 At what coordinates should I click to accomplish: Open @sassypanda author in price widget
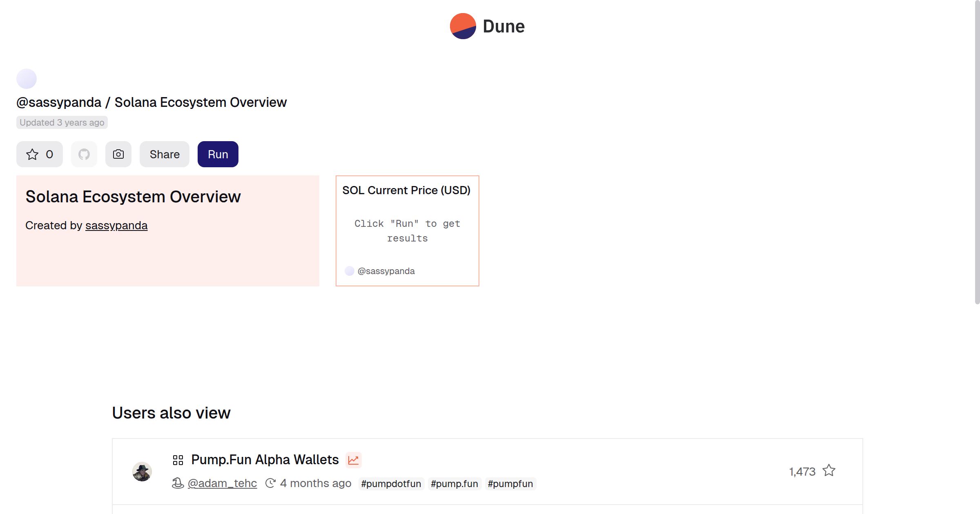(x=386, y=271)
